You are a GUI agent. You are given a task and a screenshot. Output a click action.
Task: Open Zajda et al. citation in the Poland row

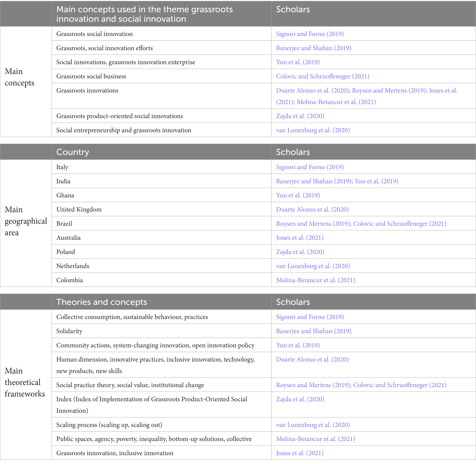click(x=300, y=252)
